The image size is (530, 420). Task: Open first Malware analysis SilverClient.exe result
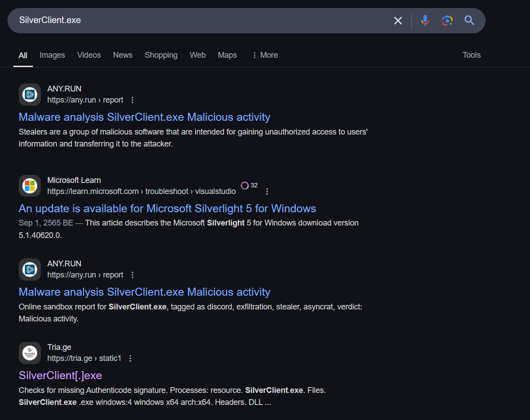click(x=144, y=117)
